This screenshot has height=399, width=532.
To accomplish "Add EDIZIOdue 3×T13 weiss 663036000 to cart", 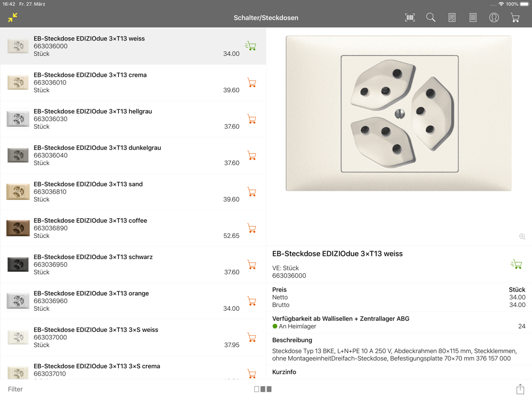I will [x=251, y=46].
